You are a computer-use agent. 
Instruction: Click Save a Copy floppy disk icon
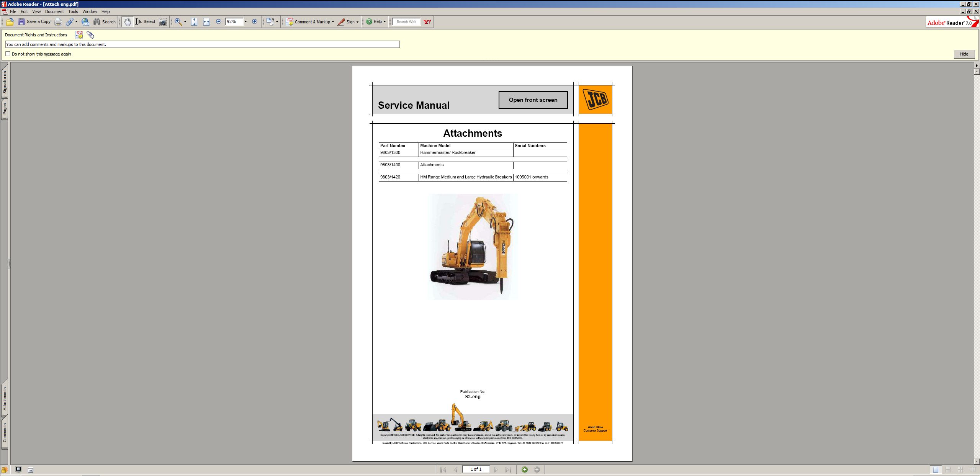click(x=21, y=22)
